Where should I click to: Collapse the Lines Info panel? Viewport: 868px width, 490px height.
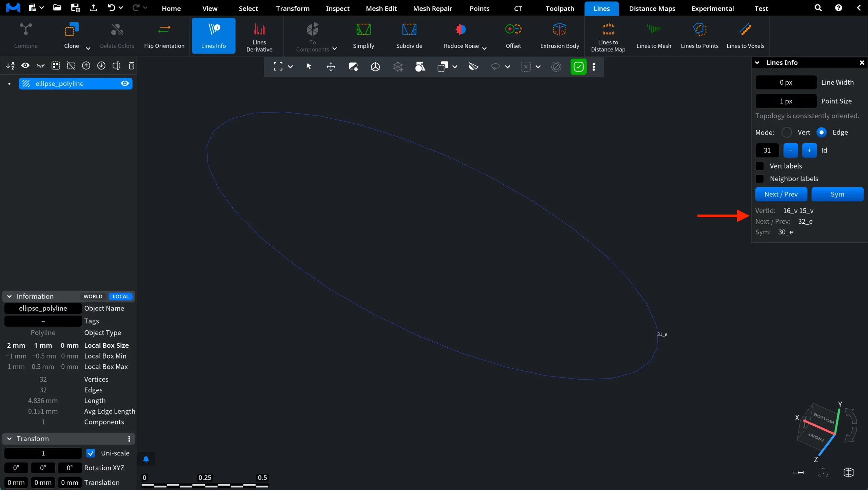pyautogui.click(x=757, y=62)
